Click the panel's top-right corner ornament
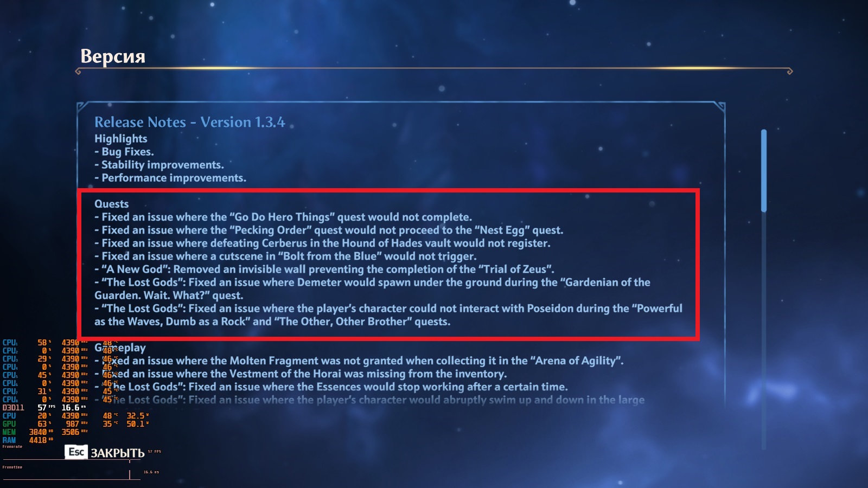868x488 pixels. 719,106
